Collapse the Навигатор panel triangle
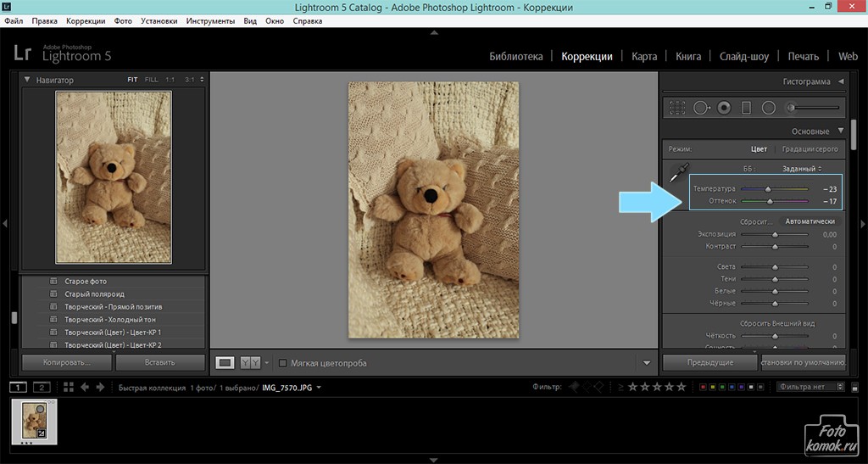Viewport: 868px width, 464px height. [27, 80]
